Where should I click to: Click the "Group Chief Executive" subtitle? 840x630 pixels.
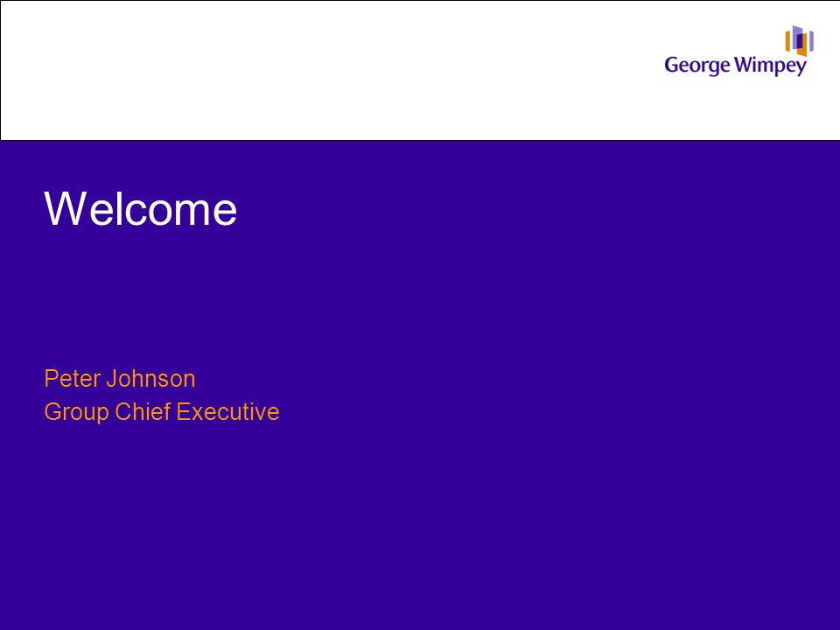[162, 412]
